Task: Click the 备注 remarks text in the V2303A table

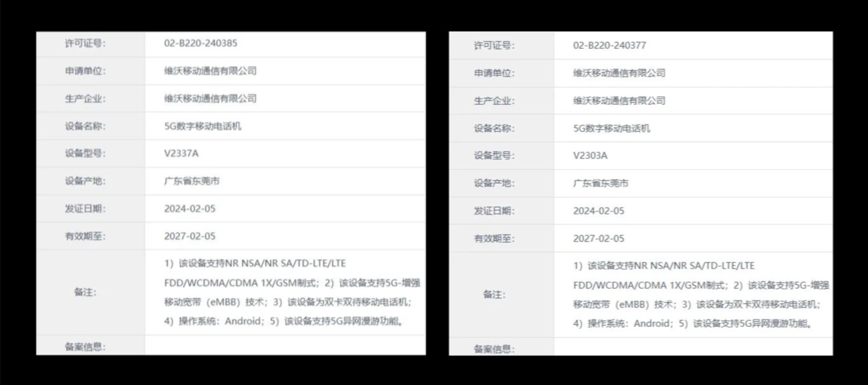Action: pyautogui.click(x=700, y=294)
